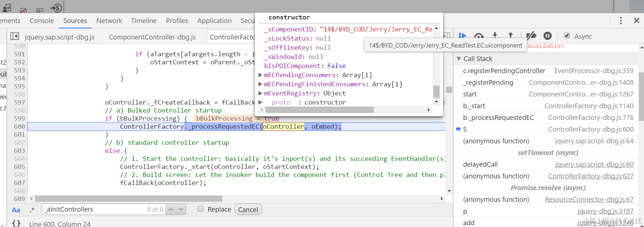Viewport: 644px width, 227px height.
Task: Click line number 600 in gutter
Action: click(19, 126)
